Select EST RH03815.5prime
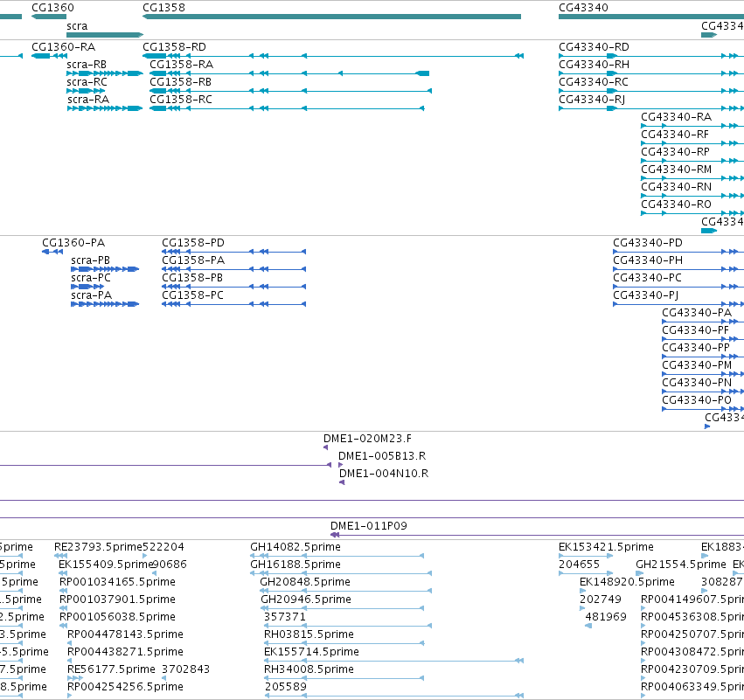Image resolution: width=744 pixels, height=700 pixels. tap(309, 634)
